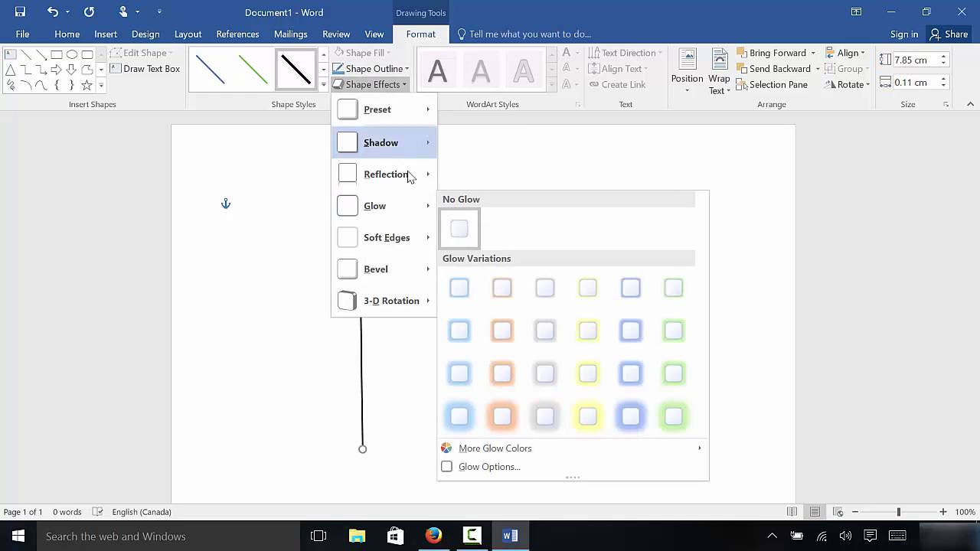
Task: Switch to the Review tab
Action: [x=336, y=34]
